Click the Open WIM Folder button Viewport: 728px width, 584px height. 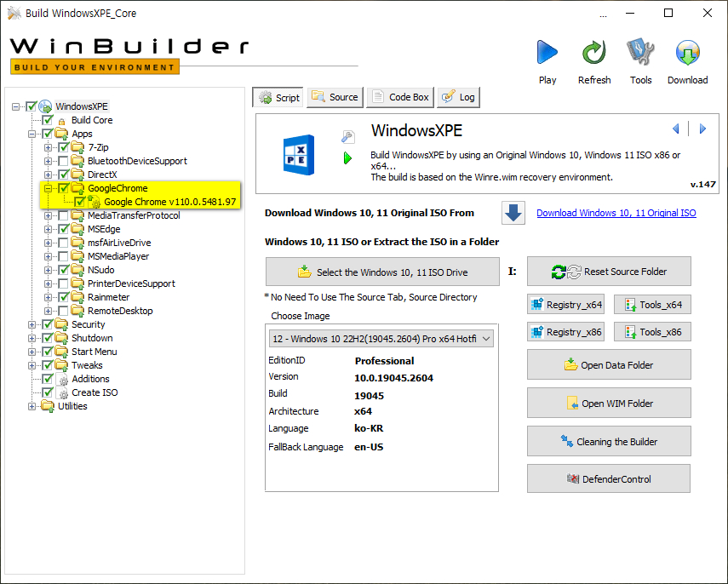pos(609,403)
